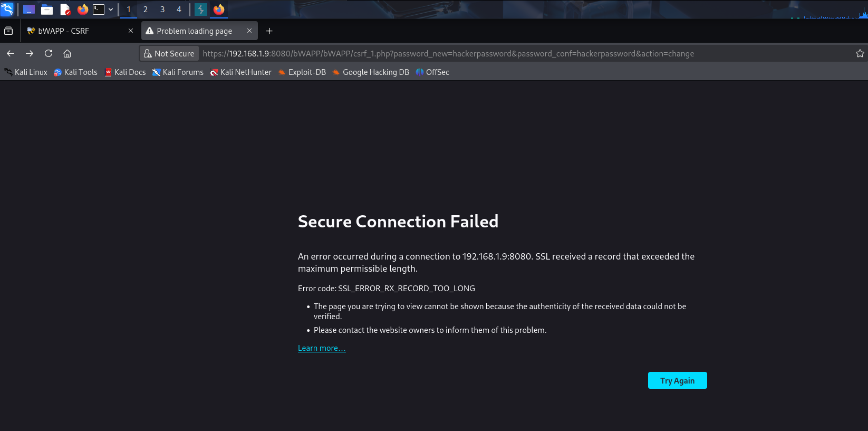Bookmark this page with the star
Screen dimensions: 868x431
[860, 53]
